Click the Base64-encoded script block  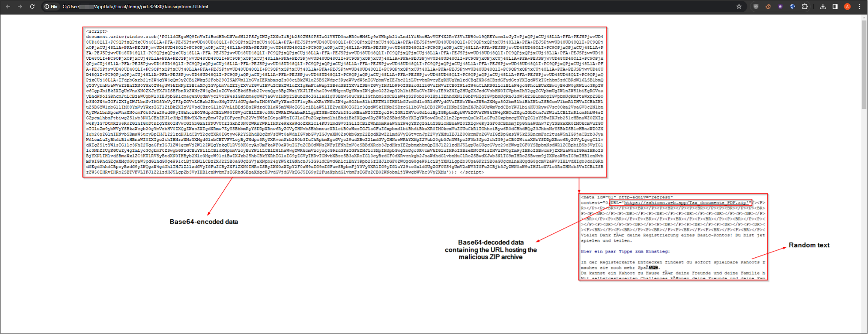click(344, 102)
